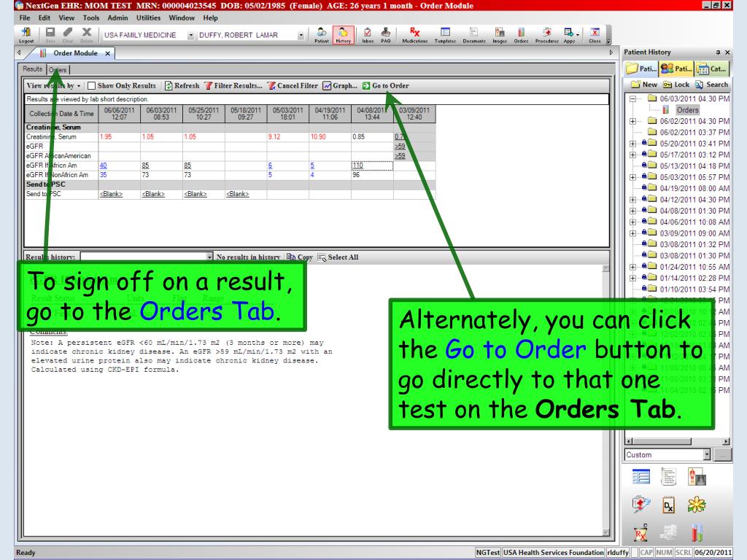Open the Inbox toolbar icon

coord(368,35)
